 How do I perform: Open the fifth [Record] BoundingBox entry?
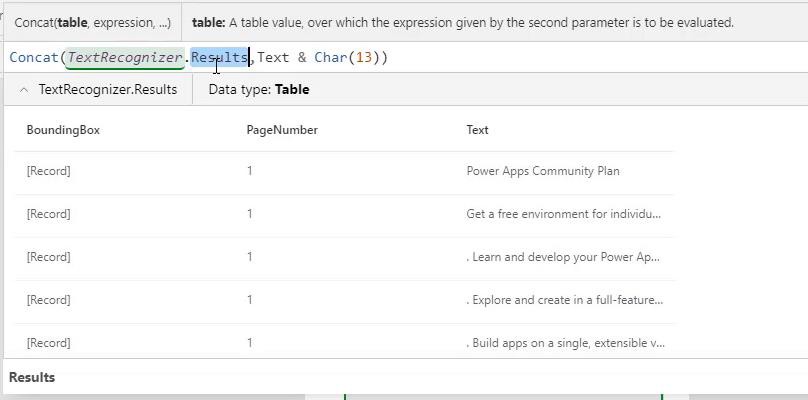pos(48,343)
